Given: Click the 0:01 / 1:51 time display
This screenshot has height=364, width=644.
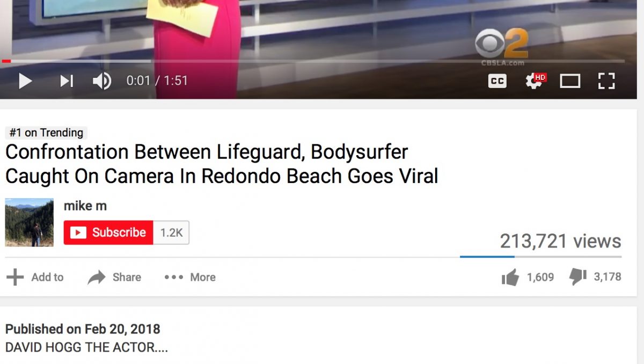Looking at the screenshot, I should 157,81.
